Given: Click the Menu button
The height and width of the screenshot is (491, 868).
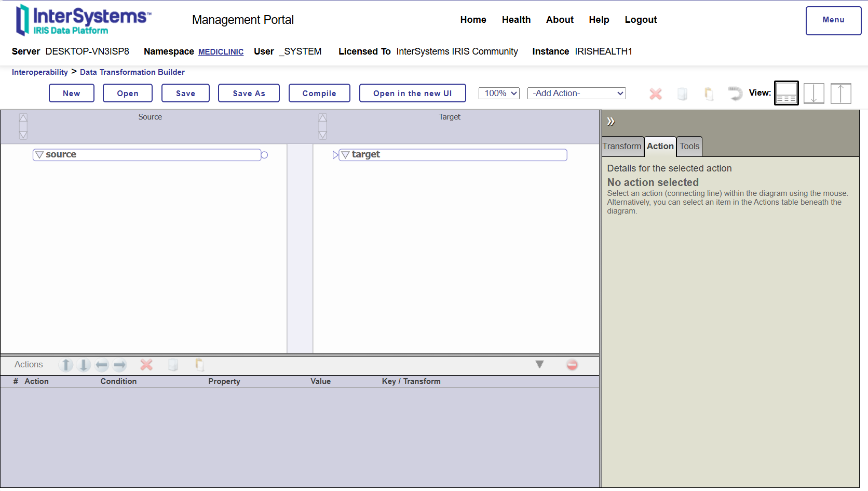Looking at the screenshot, I should point(833,20).
